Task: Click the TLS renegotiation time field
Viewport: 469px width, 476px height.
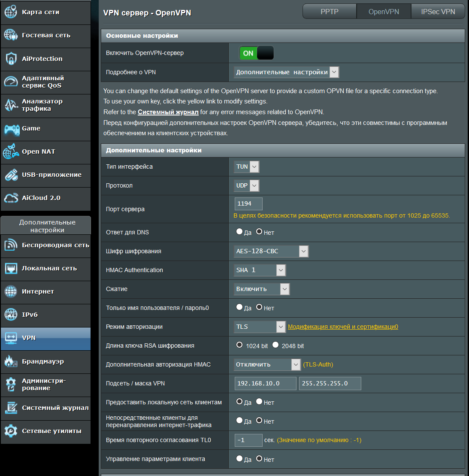Action: (x=248, y=440)
